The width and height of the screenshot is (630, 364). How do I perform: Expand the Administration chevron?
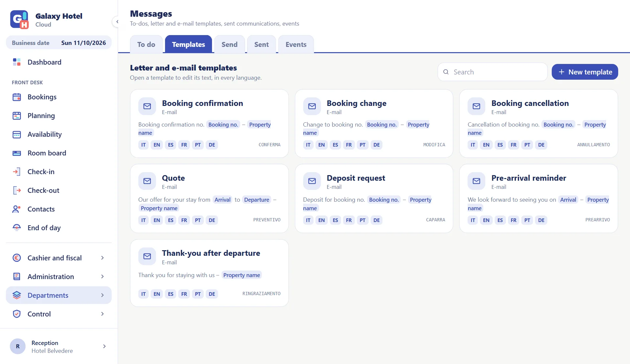point(102,276)
